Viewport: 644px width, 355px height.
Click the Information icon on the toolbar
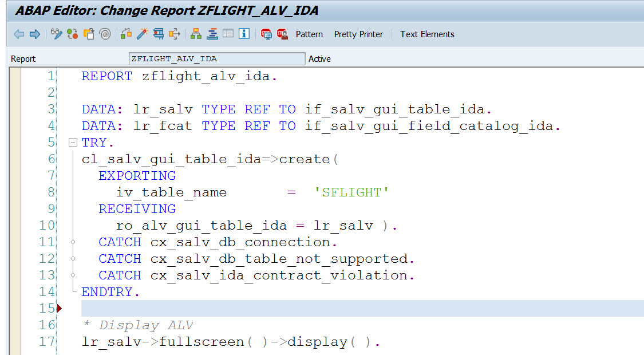point(244,34)
